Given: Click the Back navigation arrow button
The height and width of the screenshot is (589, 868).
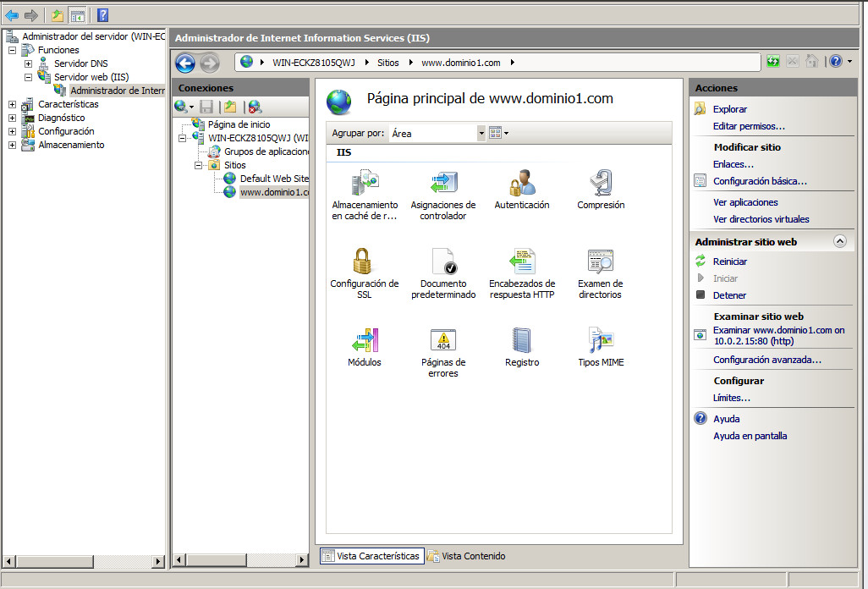Looking at the screenshot, I should (x=185, y=63).
